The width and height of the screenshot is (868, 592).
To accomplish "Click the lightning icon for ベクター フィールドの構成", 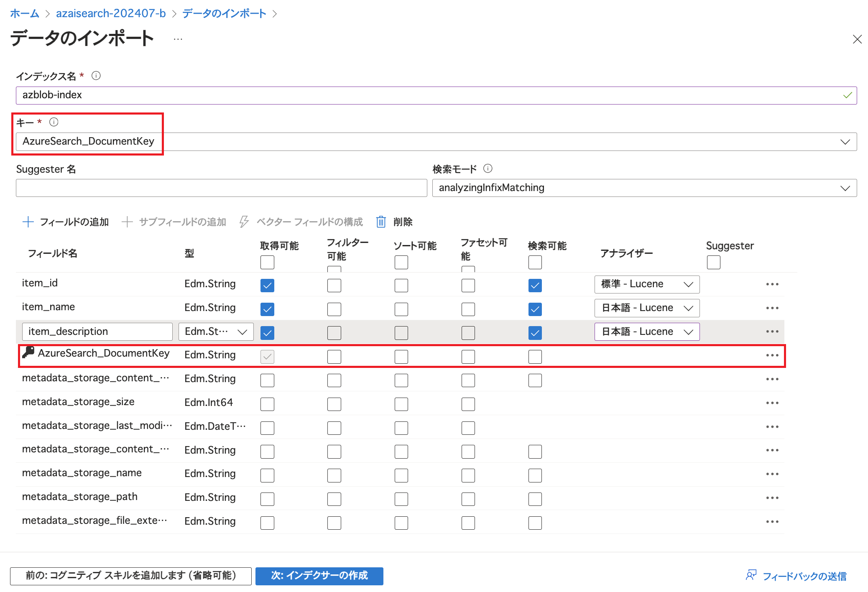I will [244, 222].
